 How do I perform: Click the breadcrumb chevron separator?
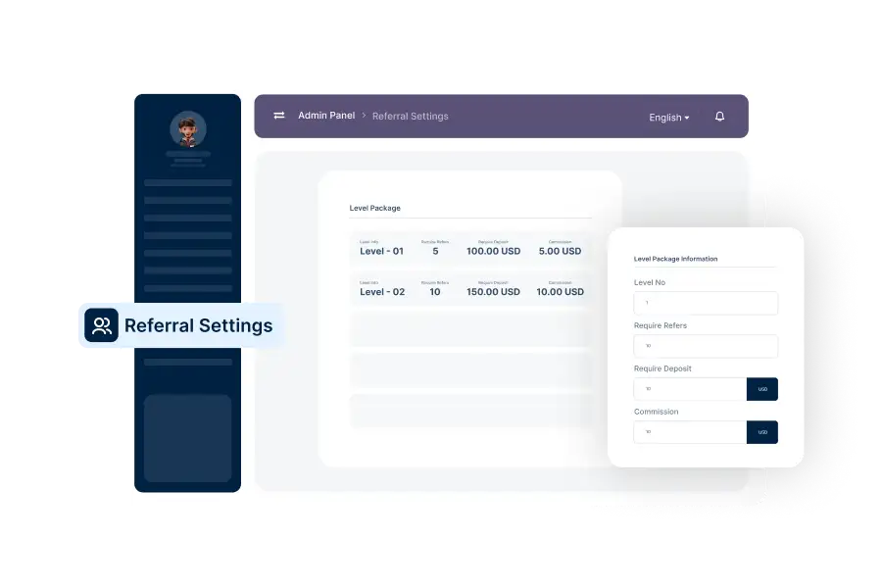pos(364,116)
